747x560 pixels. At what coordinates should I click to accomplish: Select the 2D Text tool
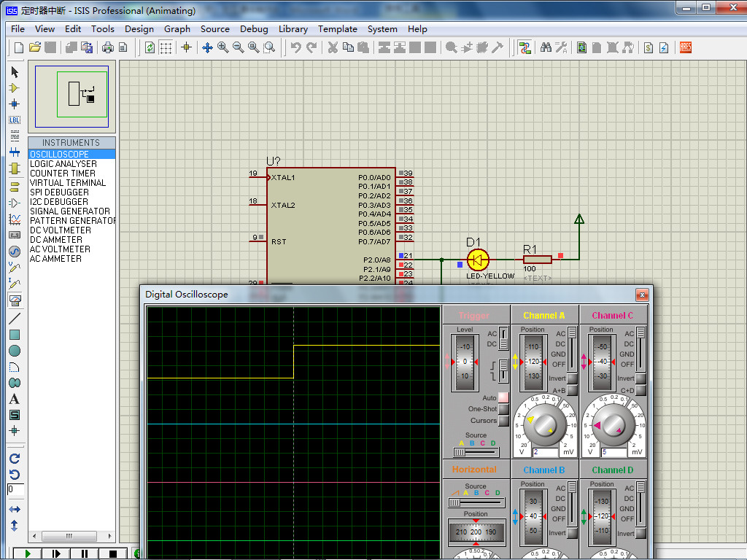[15, 399]
